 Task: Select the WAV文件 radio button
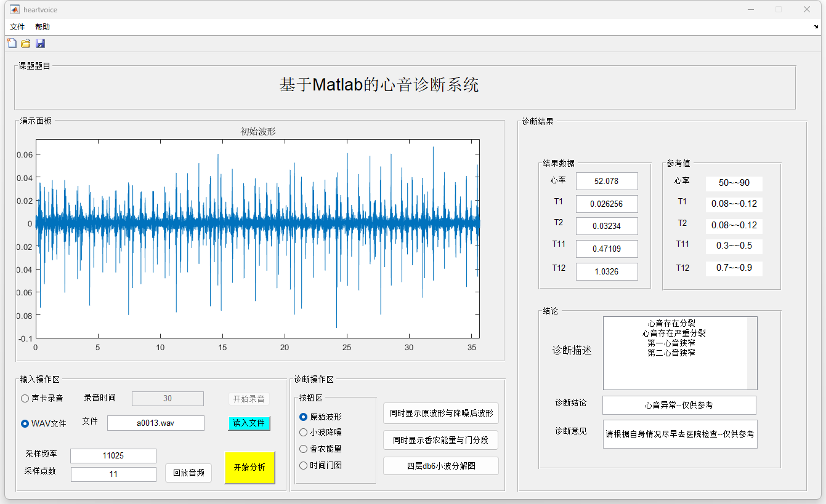pos(25,423)
